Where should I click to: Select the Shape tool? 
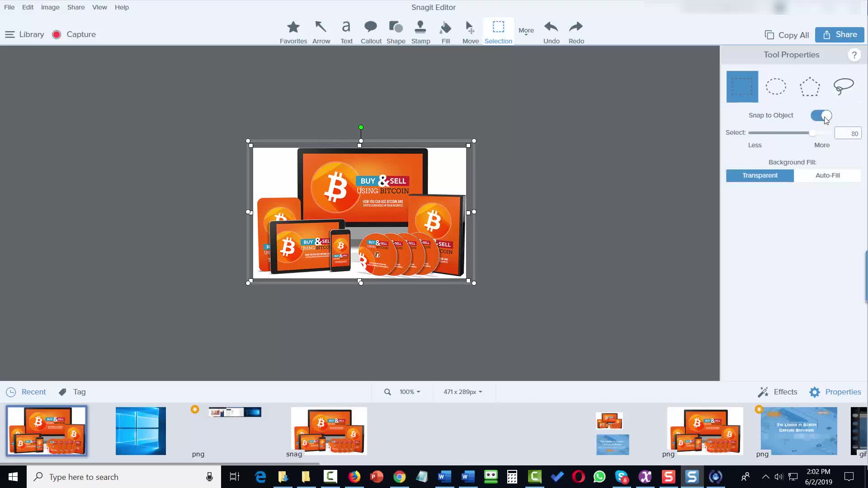[x=396, y=32]
